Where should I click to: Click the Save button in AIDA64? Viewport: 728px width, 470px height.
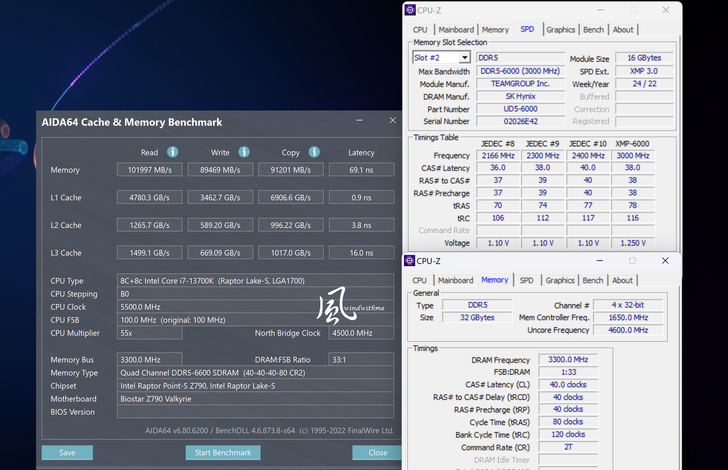67,453
